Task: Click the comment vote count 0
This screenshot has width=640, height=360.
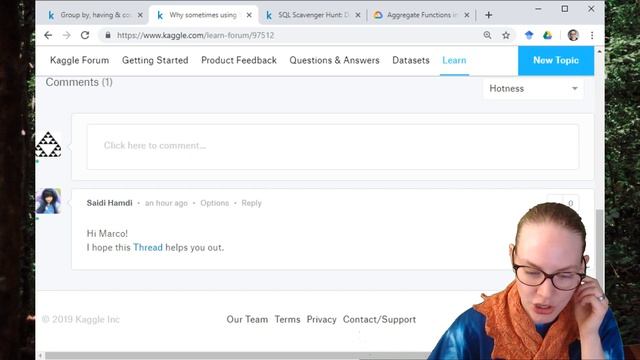Action: [x=570, y=203]
